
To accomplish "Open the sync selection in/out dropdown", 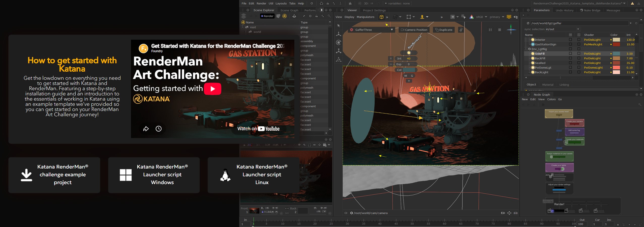I will [x=563, y=29].
